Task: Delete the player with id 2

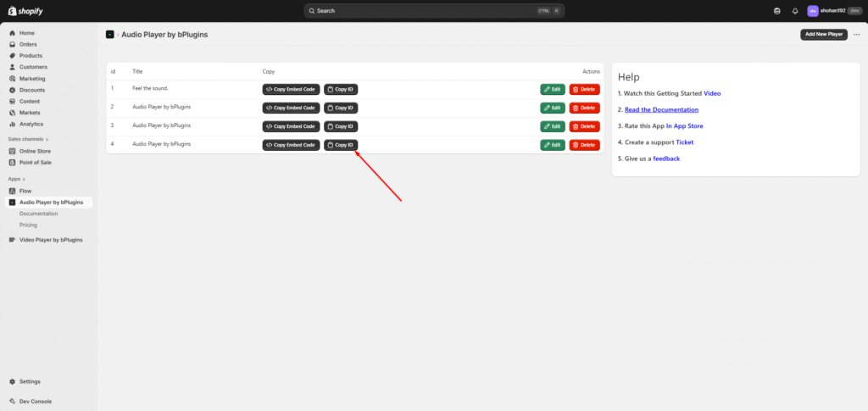Action: (x=584, y=108)
